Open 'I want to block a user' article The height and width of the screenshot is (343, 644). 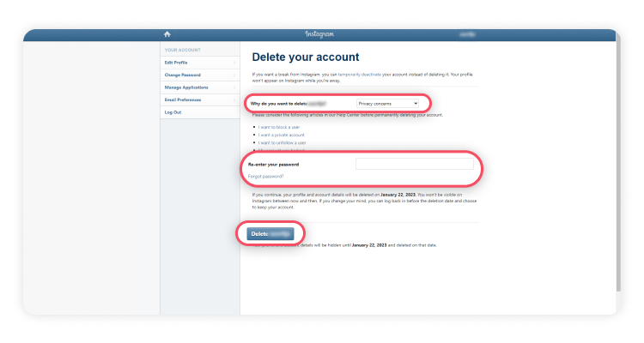[279, 127]
